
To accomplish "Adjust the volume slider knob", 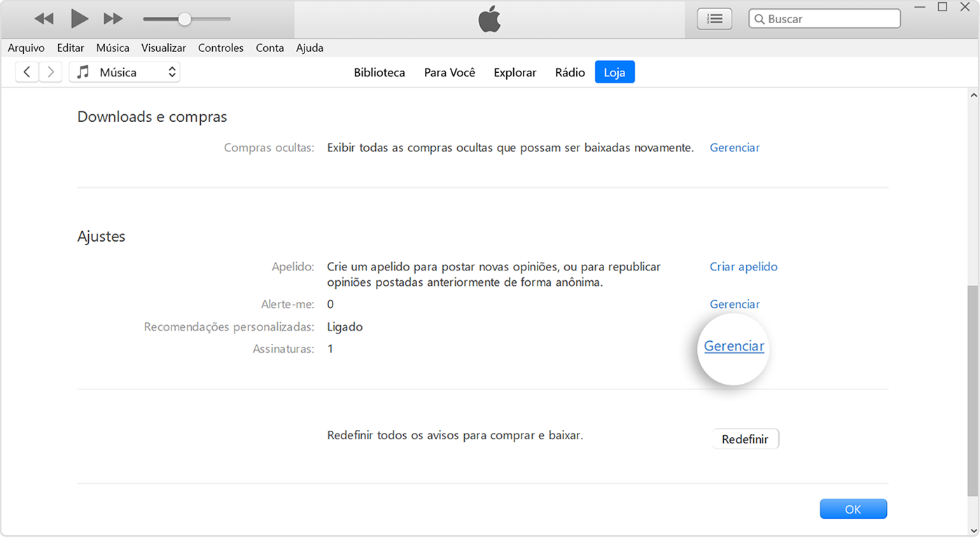I will (x=184, y=19).
